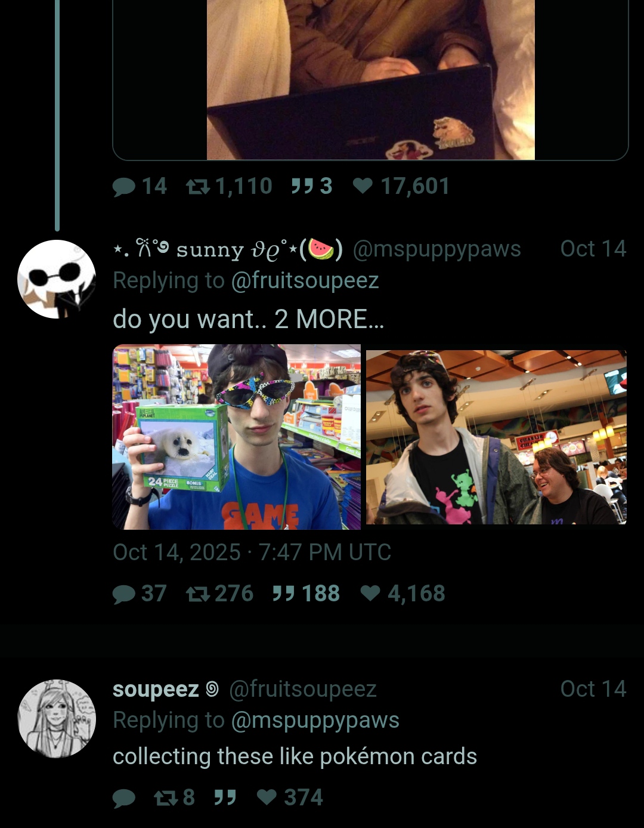
Task: Open sunny's sunglasses profile avatar
Action: (57, 279)
